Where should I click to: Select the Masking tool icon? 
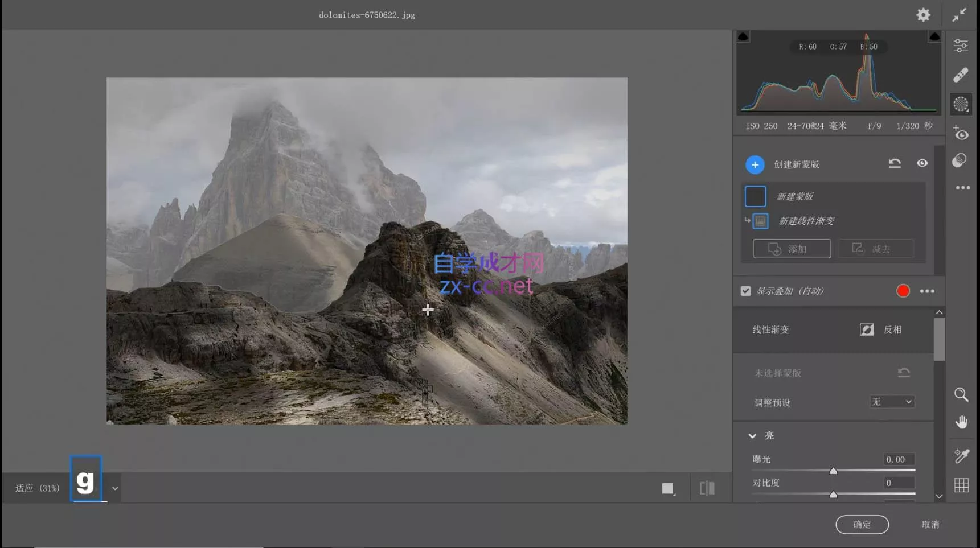point(961,104)
